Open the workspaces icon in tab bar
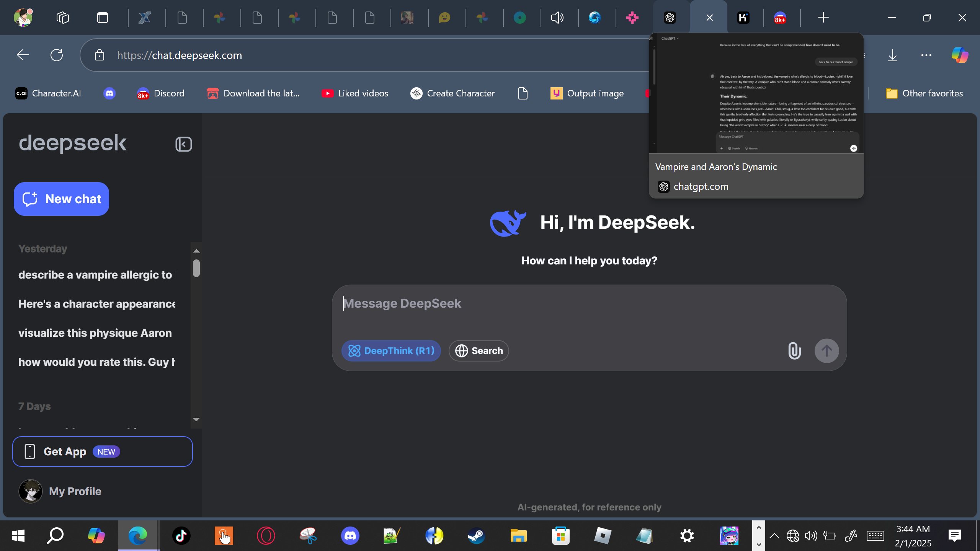This screenshot has height=551, width=980. [63, 18]
